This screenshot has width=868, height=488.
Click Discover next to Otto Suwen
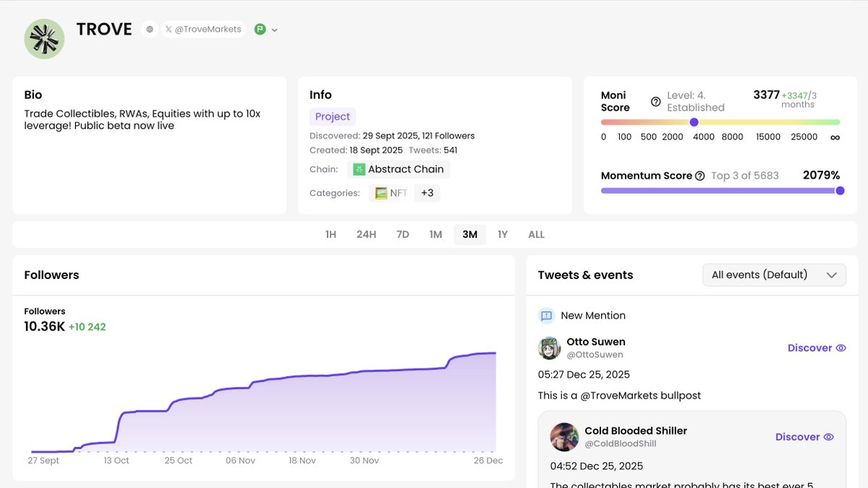click(809, 348)
